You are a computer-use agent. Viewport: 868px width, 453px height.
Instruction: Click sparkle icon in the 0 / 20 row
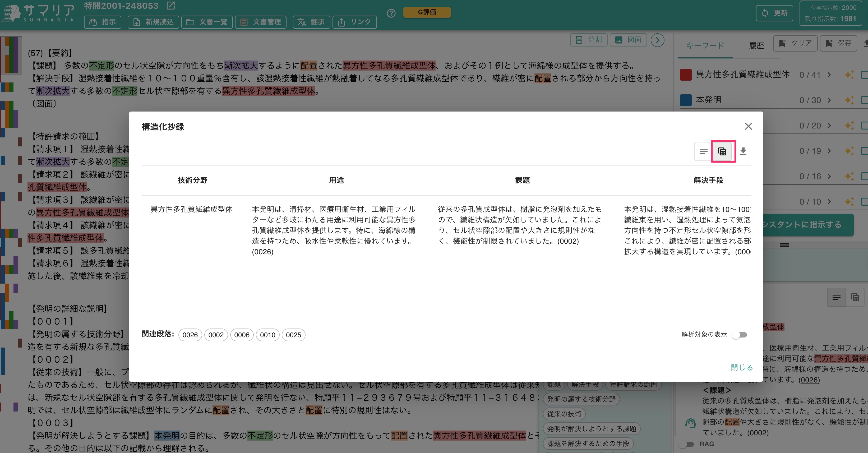pos(849,125)
